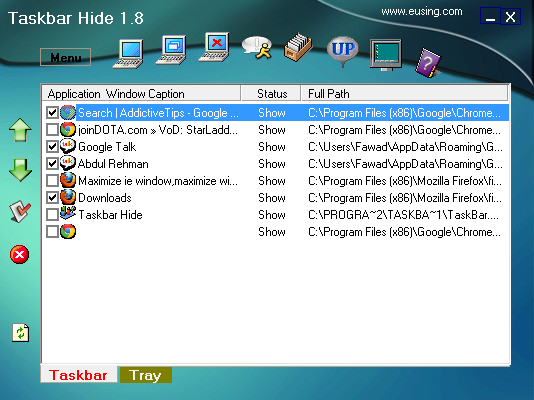
Task: Click the Chrome icon in the untitled last row
Action: (x=68, y=232)
